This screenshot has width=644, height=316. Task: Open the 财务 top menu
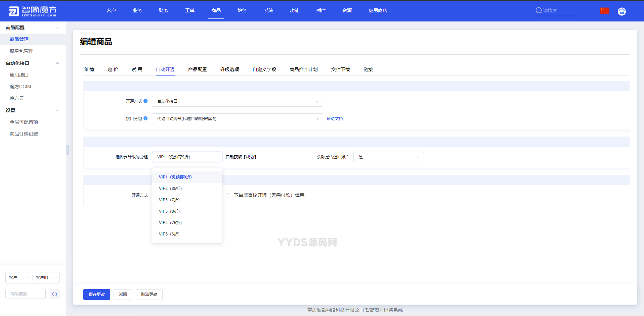163,10
